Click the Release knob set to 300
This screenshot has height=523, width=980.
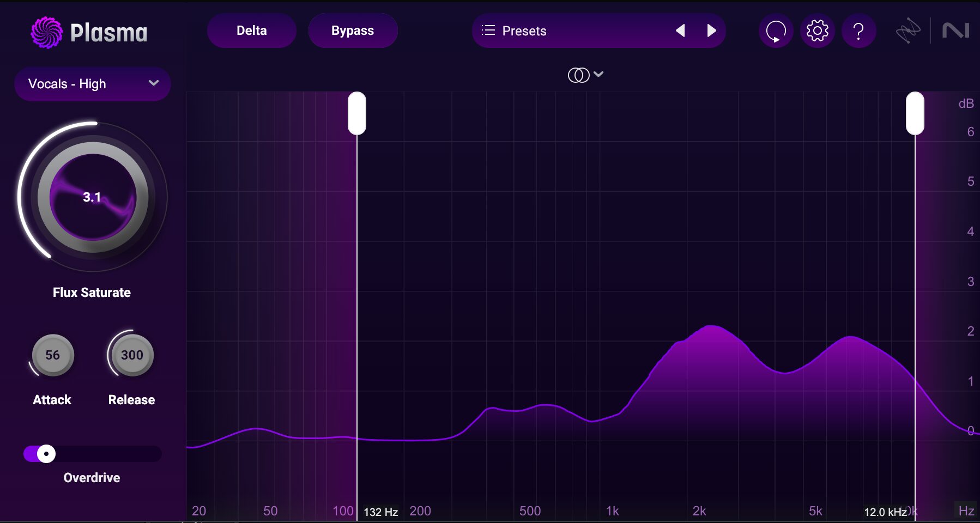coord(132,355)
